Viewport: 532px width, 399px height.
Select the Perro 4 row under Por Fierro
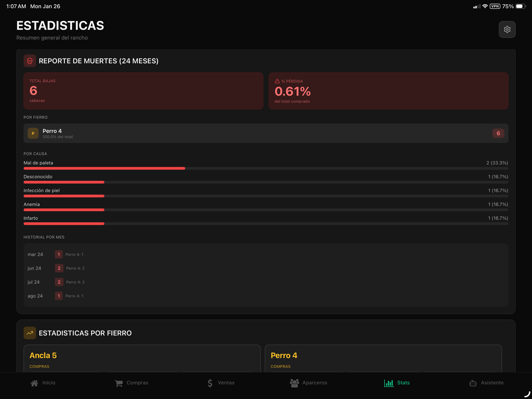tap(266, 133)
